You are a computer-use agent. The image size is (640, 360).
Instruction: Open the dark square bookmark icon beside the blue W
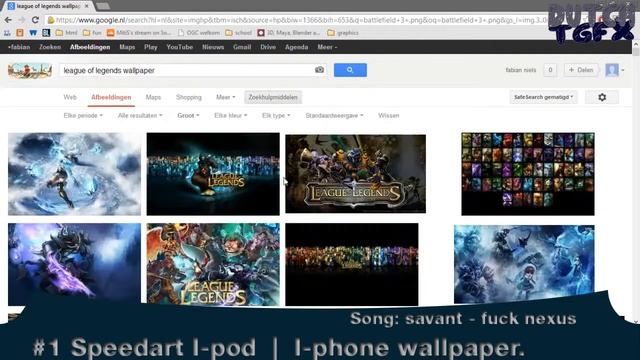pyautogui.click(x=46, y=33)
